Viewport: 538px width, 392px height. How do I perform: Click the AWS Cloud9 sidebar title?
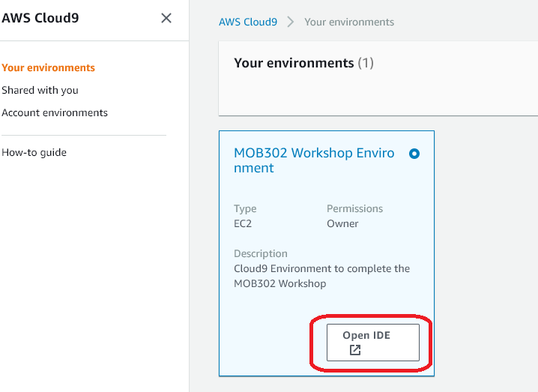[40, 18]
